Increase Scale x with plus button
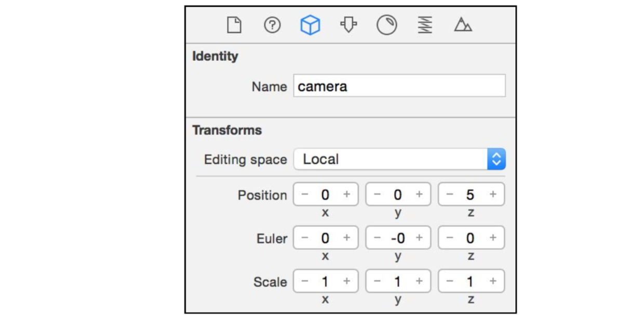This screenshot has height=315, width=644. coord(346,281)
